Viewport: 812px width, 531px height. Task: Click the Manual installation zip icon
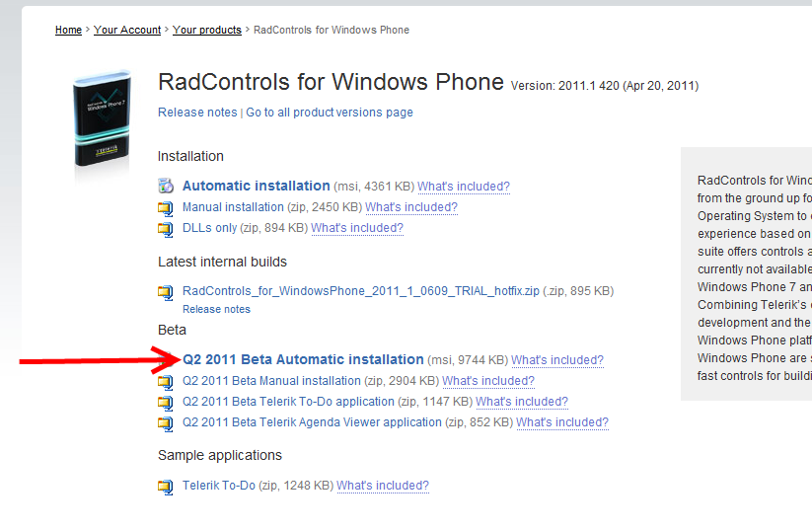(x=166, y=208)
